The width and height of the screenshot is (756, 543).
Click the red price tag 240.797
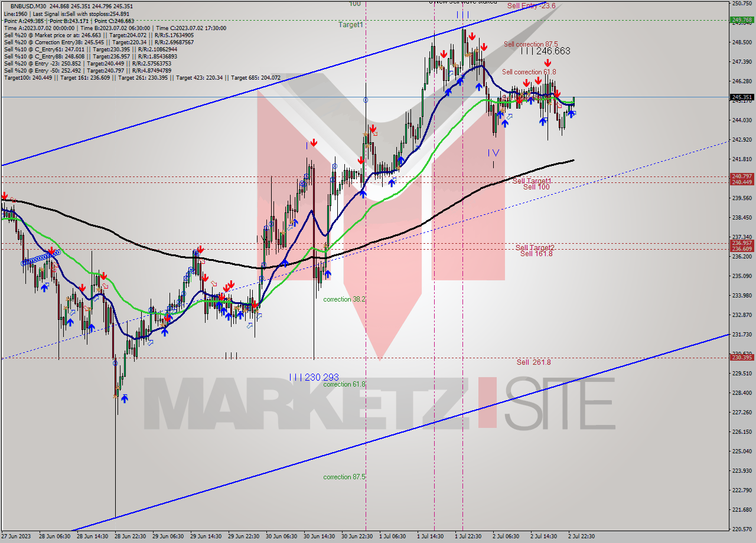click(x=742, y=176)
